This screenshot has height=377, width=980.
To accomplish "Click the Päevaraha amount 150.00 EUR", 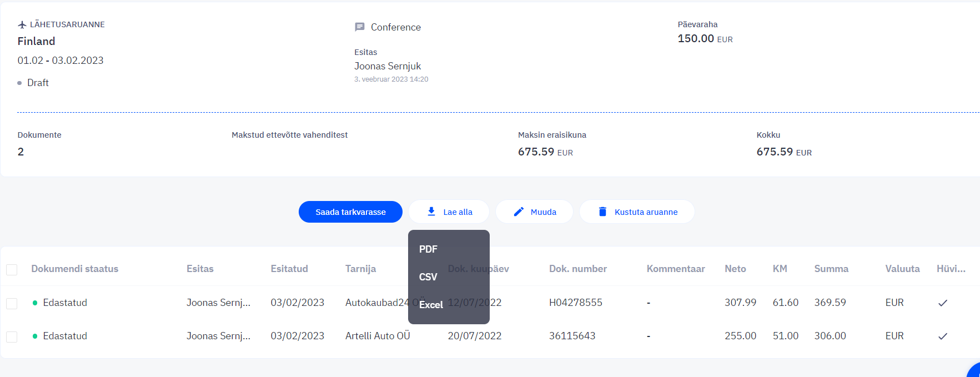I will coord(705,39).
